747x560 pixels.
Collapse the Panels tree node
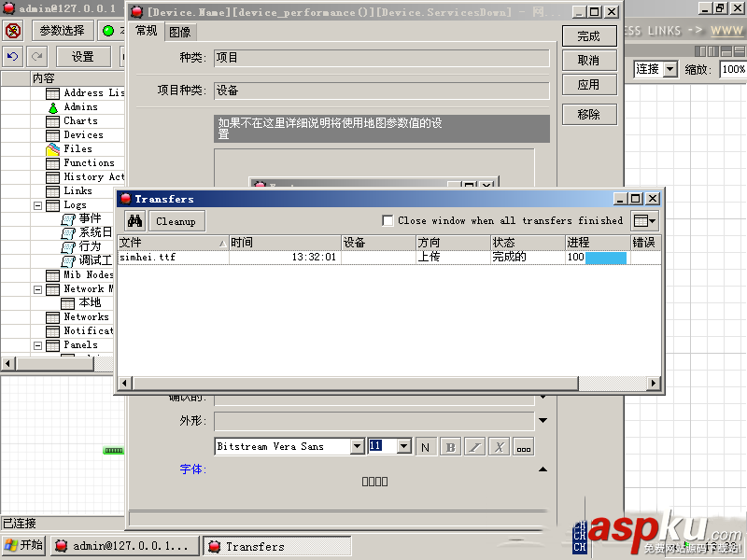coord(37,345)
